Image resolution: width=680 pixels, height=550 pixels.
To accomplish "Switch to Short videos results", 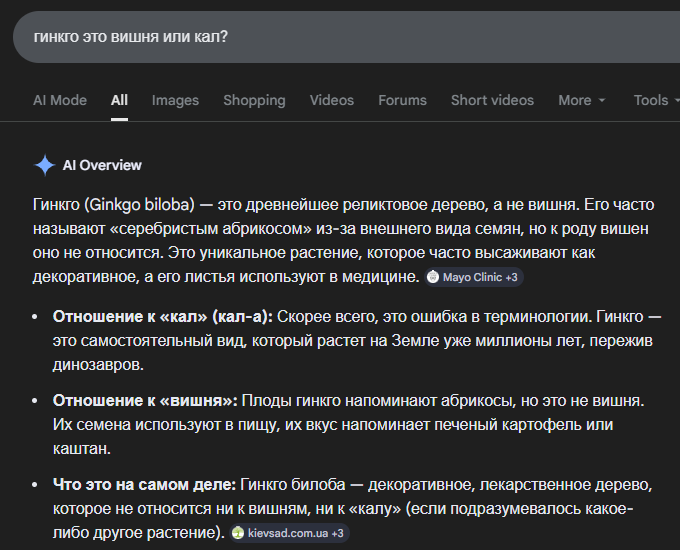I will [x=492, y=100].
